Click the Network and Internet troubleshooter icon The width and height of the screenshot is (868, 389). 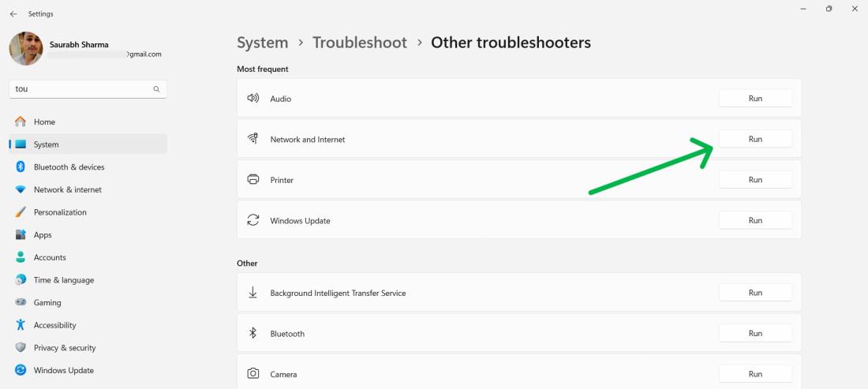click(x=253, y=139)
